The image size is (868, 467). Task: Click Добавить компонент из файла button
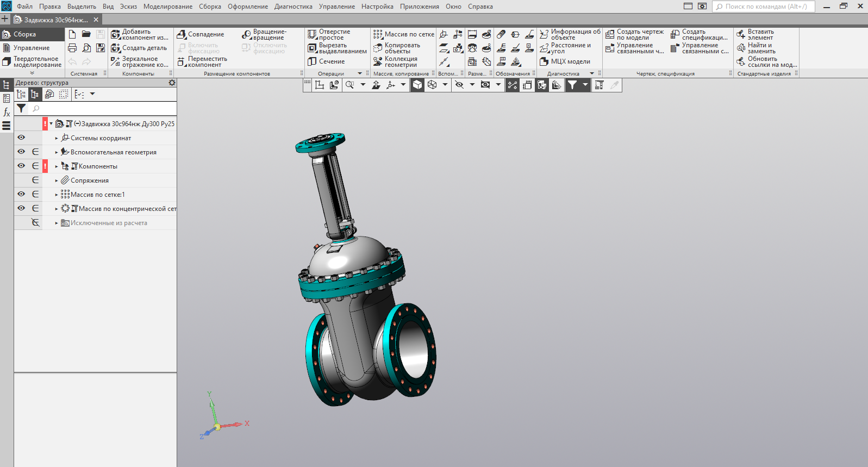coord(140,34)
